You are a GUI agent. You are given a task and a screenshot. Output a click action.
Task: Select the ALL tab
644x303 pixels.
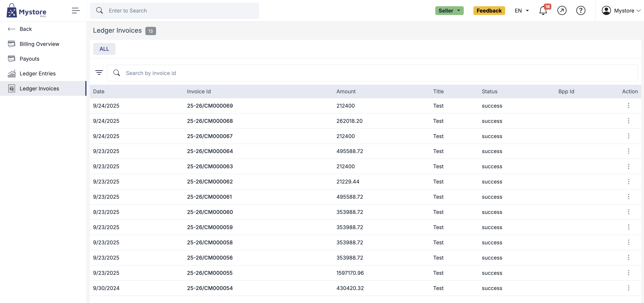click(x=104, y=49)
